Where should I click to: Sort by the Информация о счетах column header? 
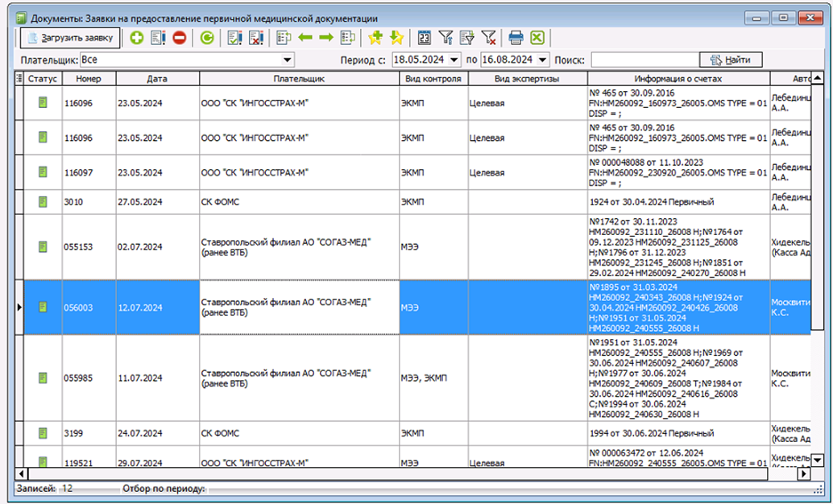(678, 79)
